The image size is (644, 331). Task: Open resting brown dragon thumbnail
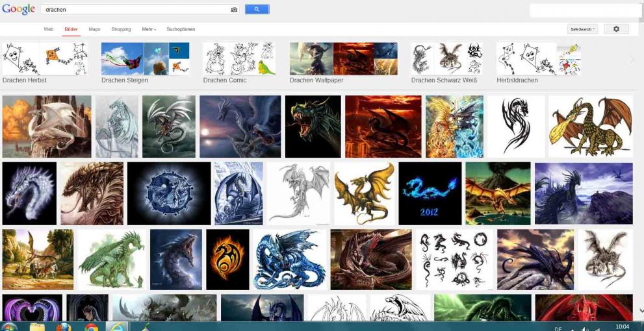(x=371, y=260)
